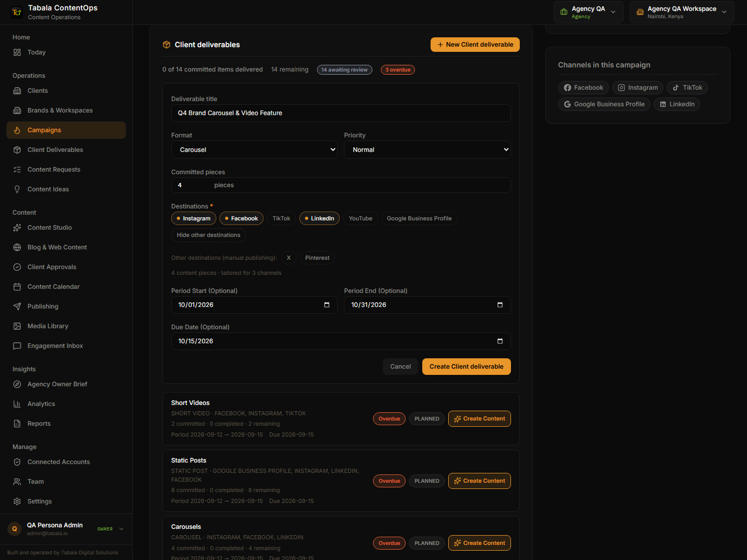Screen dimensions: 747x560
Task: Select the Pinterest manual destination chip
Action: point(317,258)
